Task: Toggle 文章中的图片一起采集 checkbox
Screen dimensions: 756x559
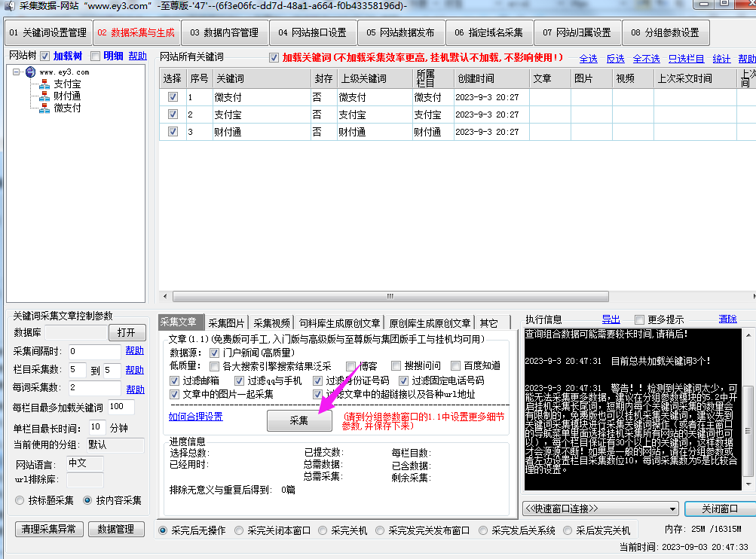Action: coord(175,394)
